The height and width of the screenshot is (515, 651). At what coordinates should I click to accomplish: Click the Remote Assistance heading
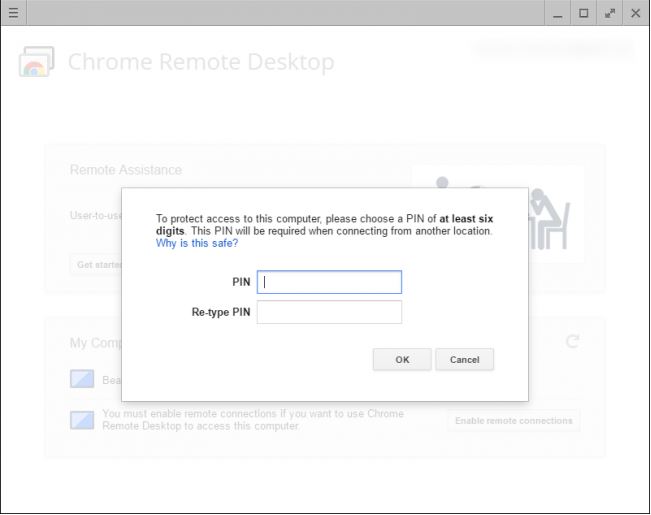tap(126, 170)
